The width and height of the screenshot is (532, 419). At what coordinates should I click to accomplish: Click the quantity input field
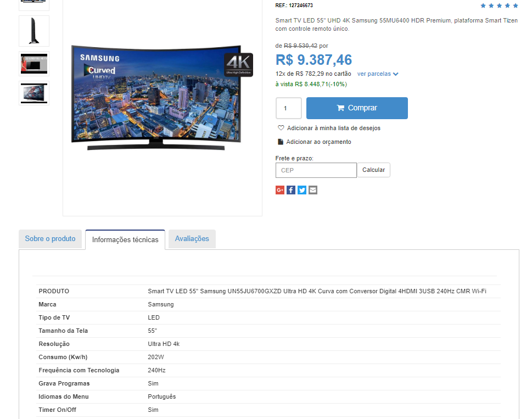pos(289,108)
